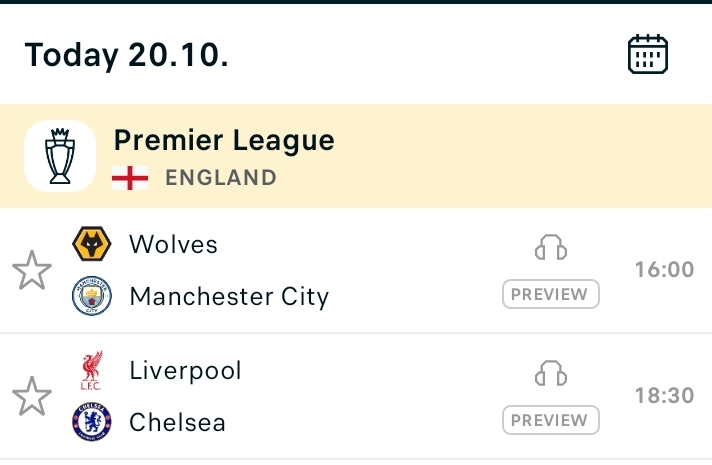This screenshot has width=712, height=465.
Task: Click the Chelsea club crest
Action: [x=92, y=421]
